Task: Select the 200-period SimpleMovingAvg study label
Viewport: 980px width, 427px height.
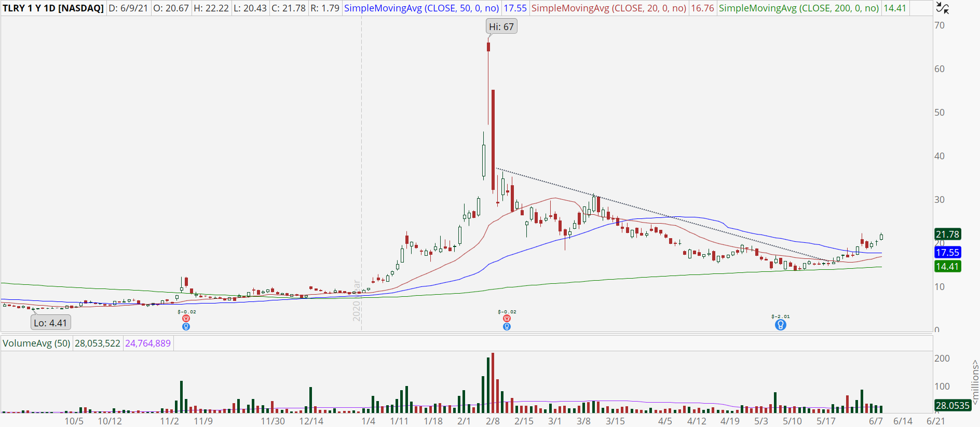Action: click(799, 8)
